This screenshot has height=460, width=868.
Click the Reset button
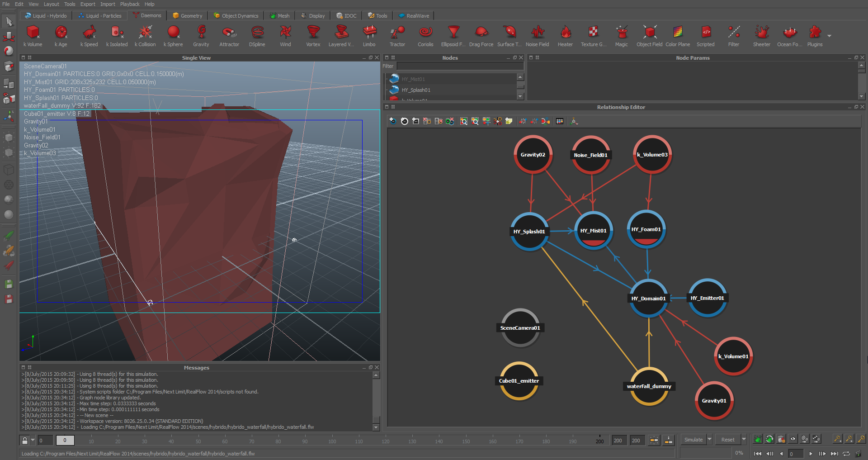(727, 440)
